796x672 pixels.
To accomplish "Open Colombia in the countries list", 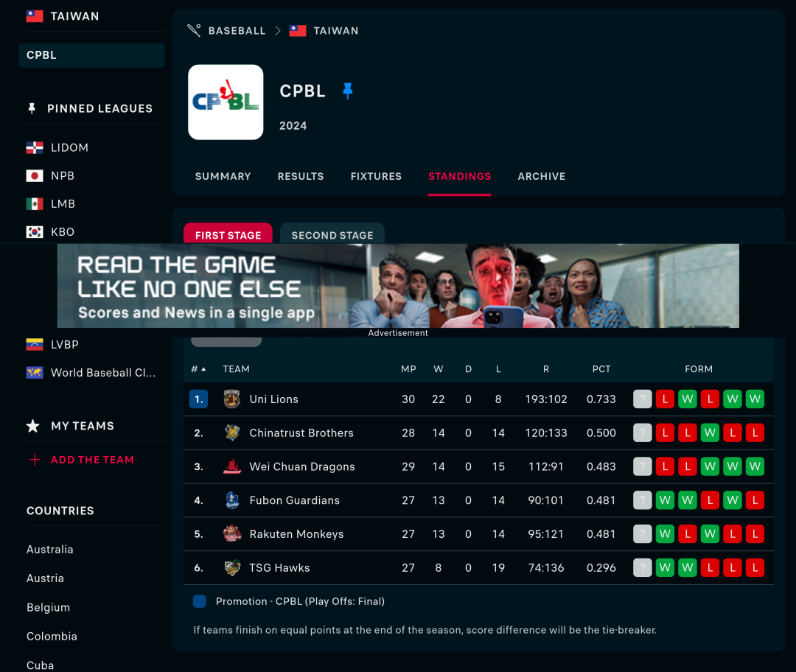I will (x=52, y=636).
